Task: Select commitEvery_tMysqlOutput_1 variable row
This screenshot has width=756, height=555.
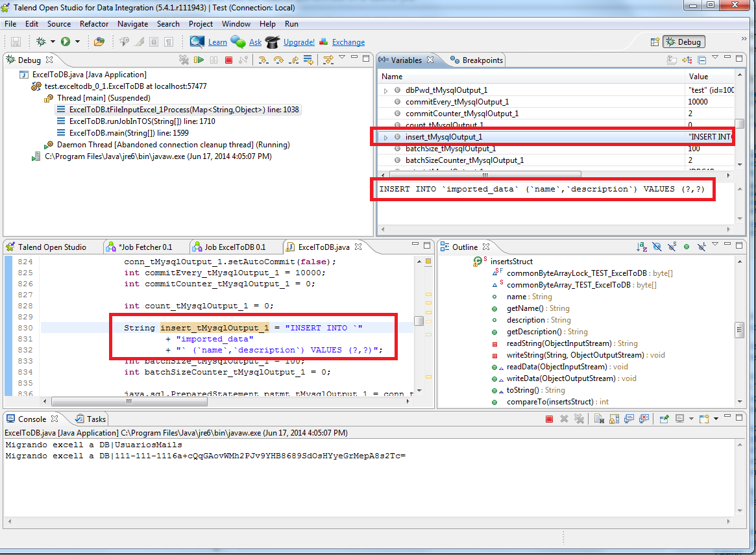Action: tap(556, 102)
